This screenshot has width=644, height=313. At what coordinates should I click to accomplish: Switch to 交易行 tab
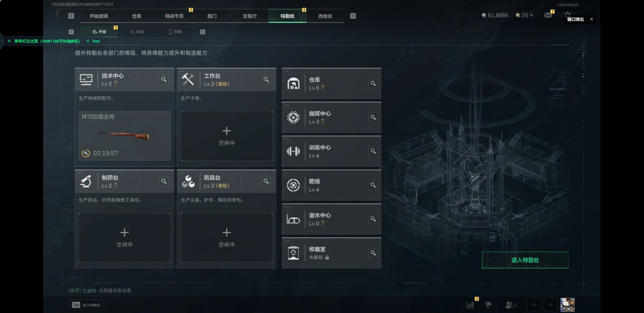[x=250, y=16]
